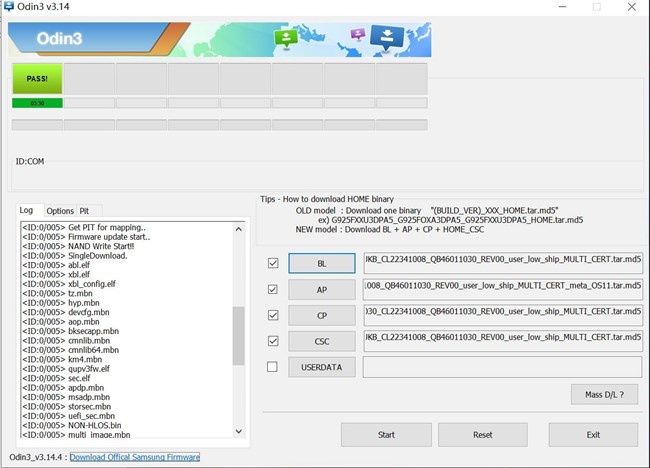Select log line 'cmnlib.mbn'

click(x=66, y=340)
